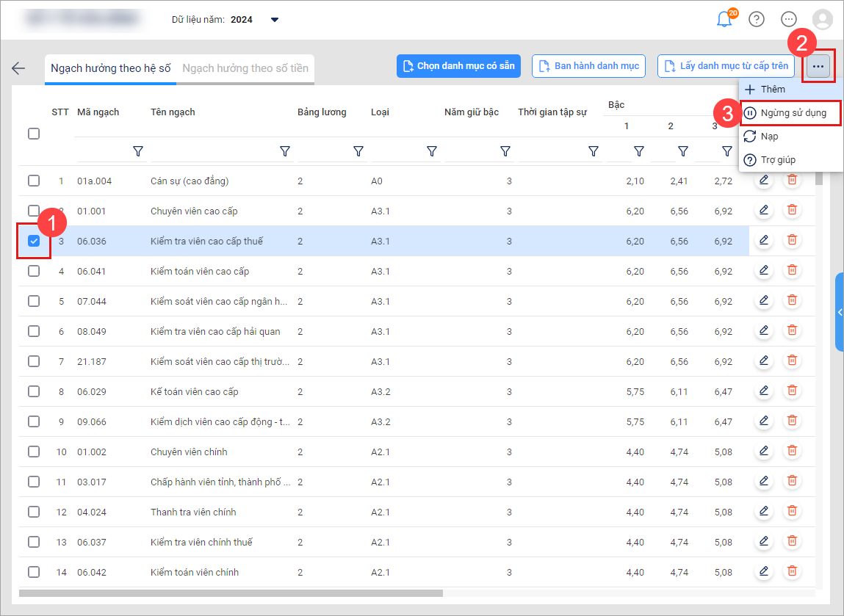Delete the Kiểm tra viên cao cấp thuế row
Viewport: 844px width, 616px height.
[x=792, y=241]
